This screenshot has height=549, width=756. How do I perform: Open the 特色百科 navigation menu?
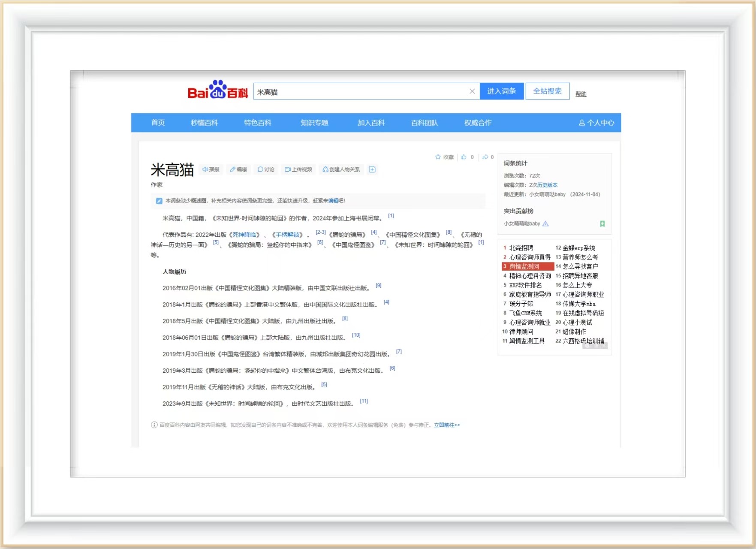click(x=257, y=123)
